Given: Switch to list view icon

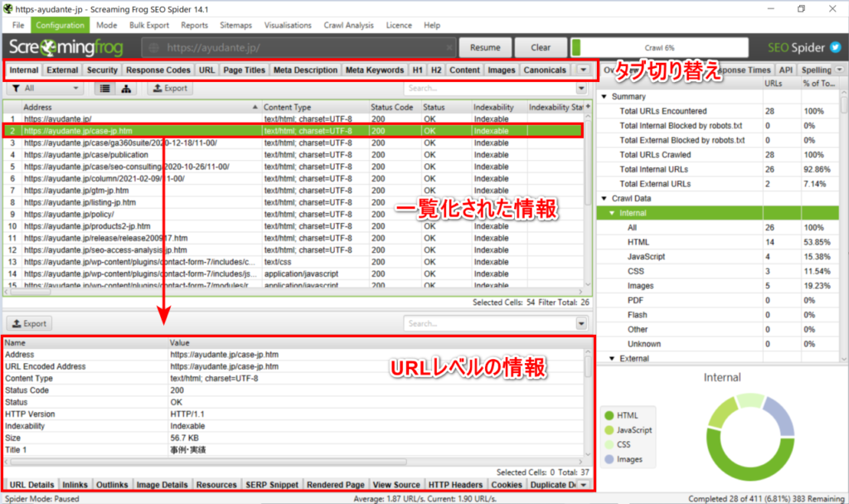Looking at the screenshot, I should [x=105, y=88].
